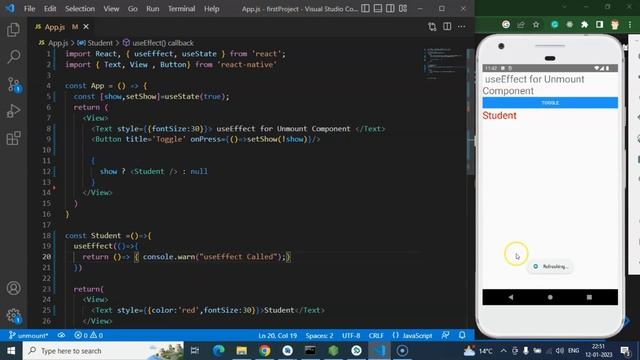Click the Refreshing toast in emulator
Screen dimensions: 640x360
tap(550, 267)
